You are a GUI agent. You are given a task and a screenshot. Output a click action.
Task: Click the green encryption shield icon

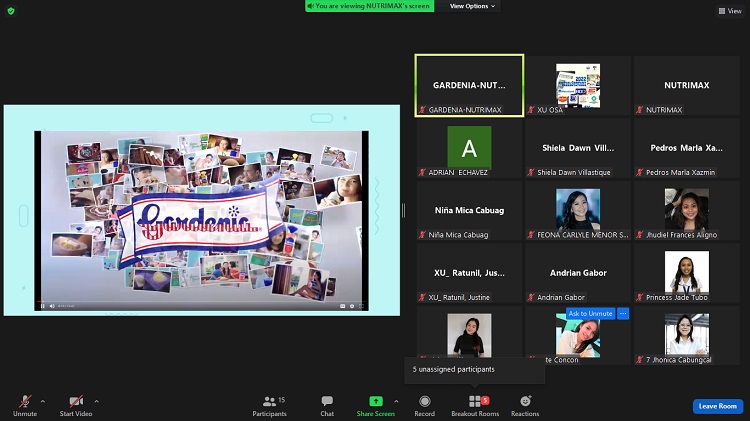(11, 11)
